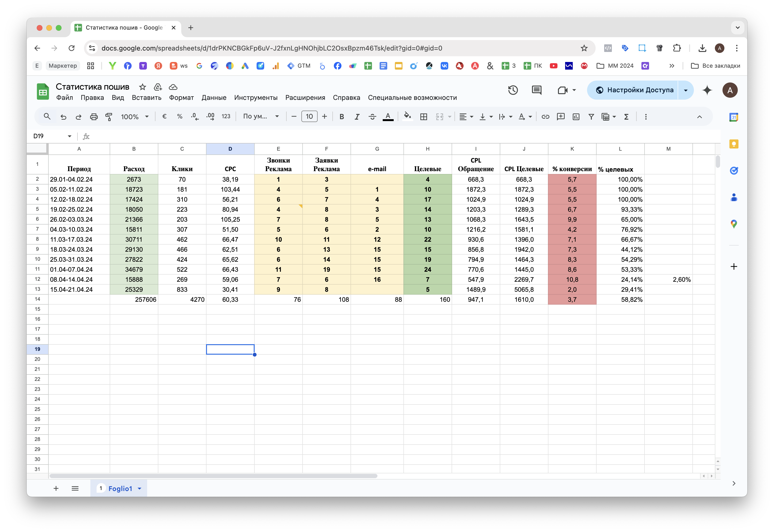
Task: Open the comments panel icon
Action: click(x=537, y=90)
